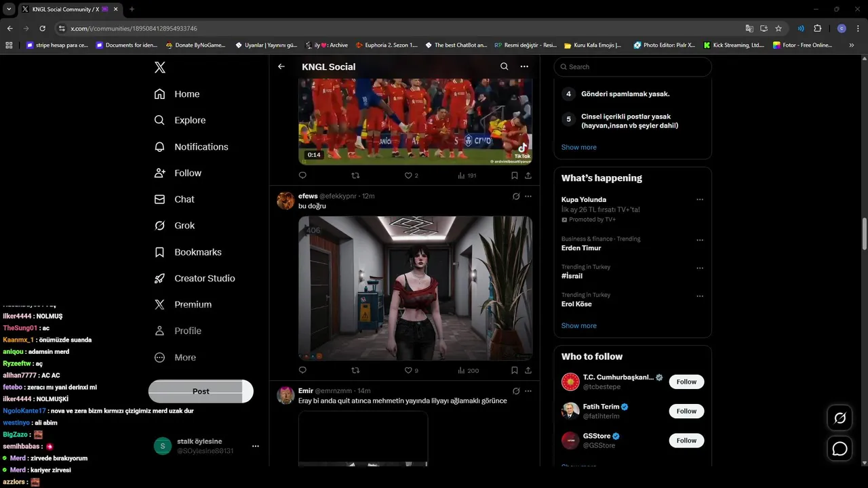
Task: Open Euphoria 2. Sezon bookmark
Action: click(x=386, y=45)
